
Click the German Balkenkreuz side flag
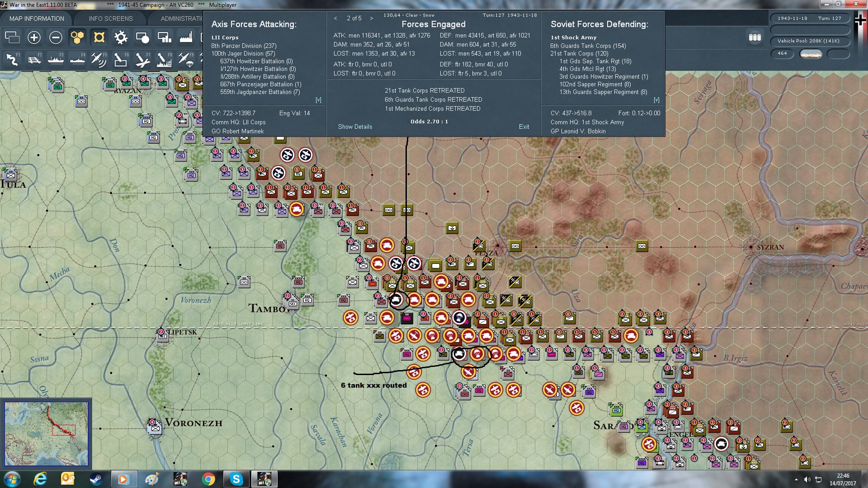point(860,19)
